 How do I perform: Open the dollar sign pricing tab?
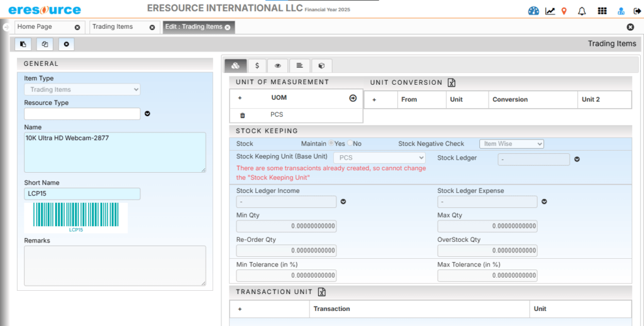tap(257, 65)
